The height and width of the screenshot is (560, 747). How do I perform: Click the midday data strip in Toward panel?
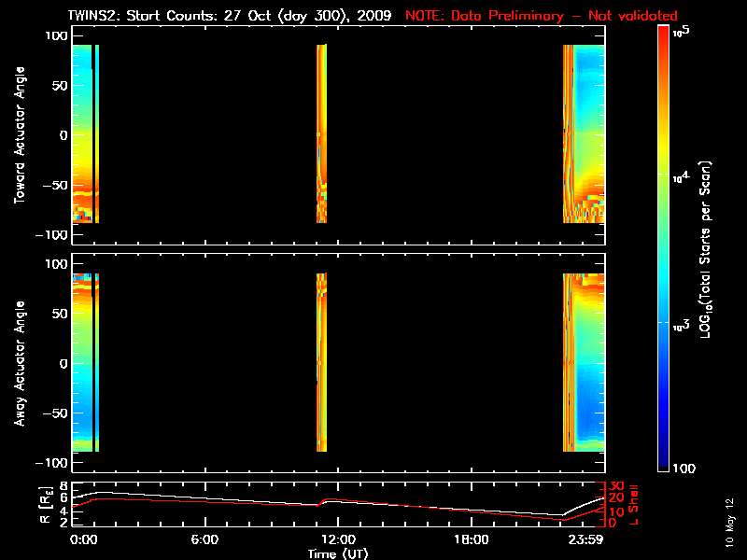(322, 133)
